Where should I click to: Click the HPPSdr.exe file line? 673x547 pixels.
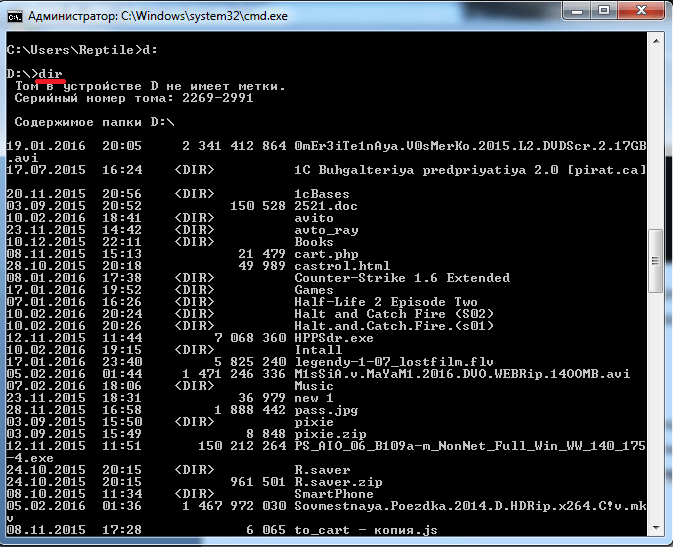[190, 338]
